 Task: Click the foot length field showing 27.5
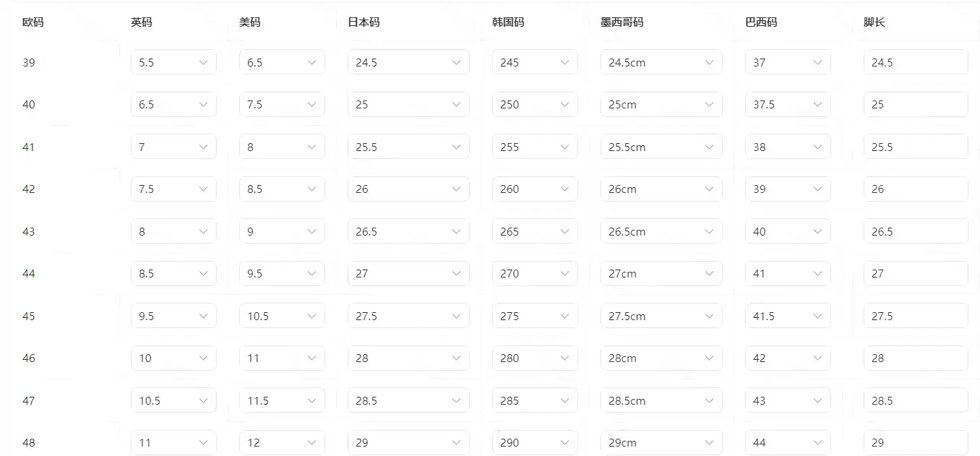coord(916,316)
